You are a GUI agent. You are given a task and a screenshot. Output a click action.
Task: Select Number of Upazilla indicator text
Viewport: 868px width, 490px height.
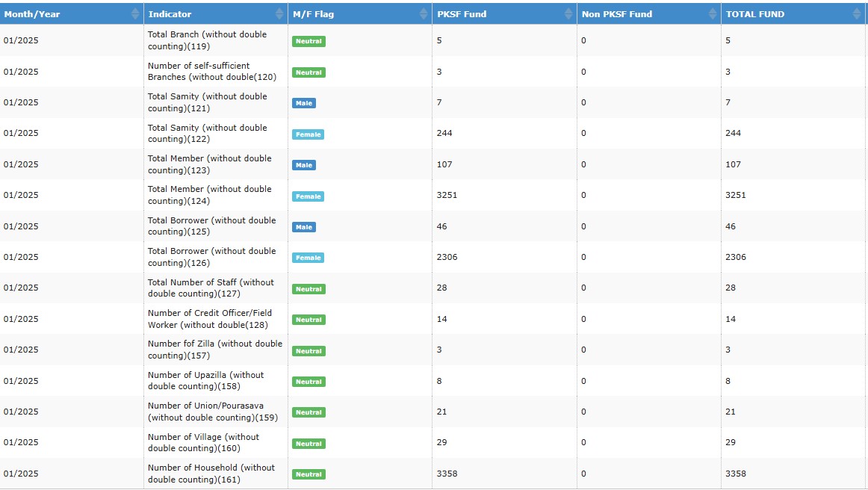(x=205, y=381)
